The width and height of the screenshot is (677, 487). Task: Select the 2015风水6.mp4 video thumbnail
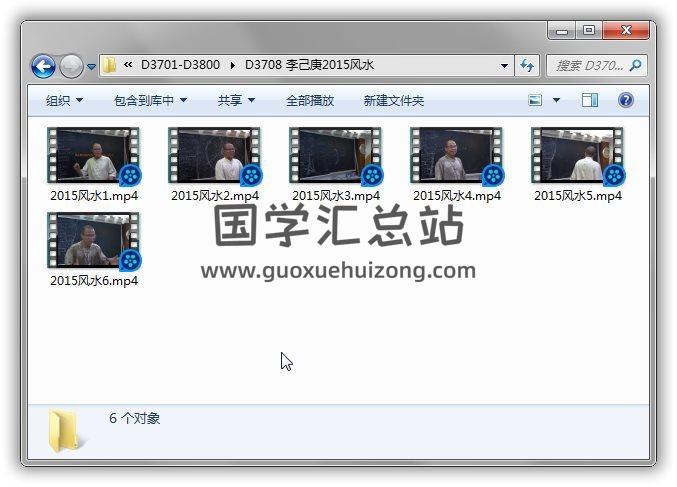point(94,241)
